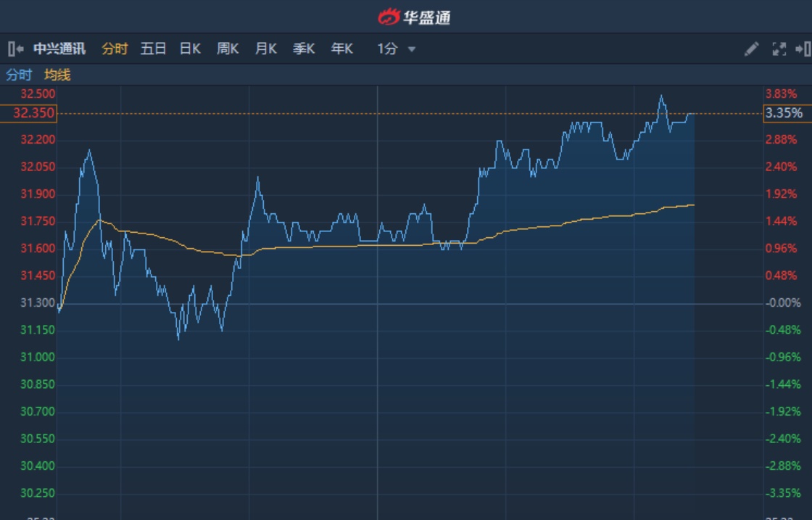Switch to the 分时 chart tab
The image size is (812, 520).
click(x=115, y=49)
